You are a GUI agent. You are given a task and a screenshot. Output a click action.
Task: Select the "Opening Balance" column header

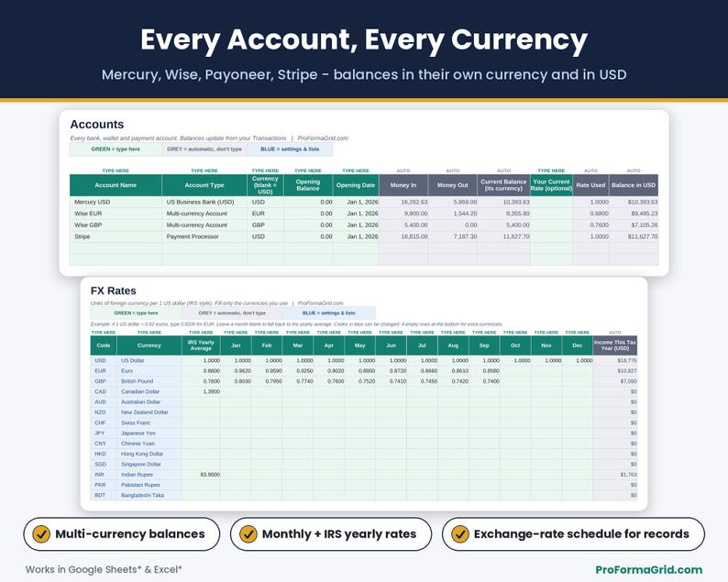(308, 185)
